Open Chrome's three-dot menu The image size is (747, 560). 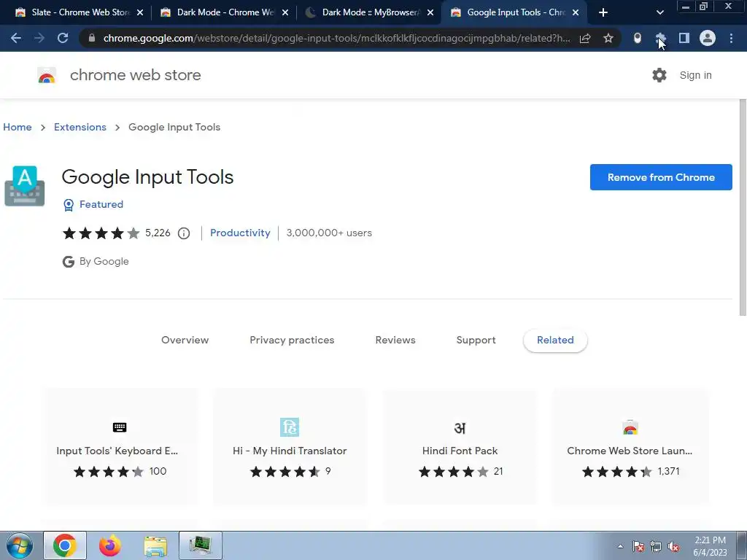[x=731, y=38]
